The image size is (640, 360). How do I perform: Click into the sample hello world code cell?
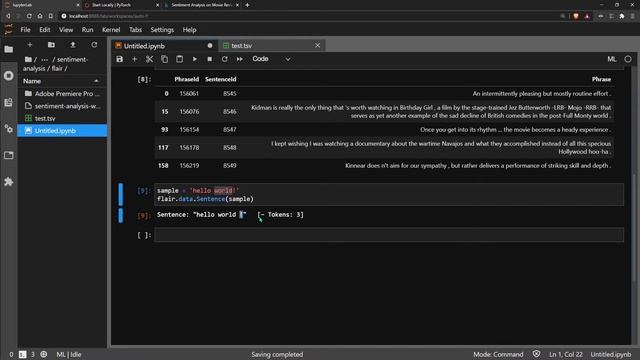(x=389, y=195)
